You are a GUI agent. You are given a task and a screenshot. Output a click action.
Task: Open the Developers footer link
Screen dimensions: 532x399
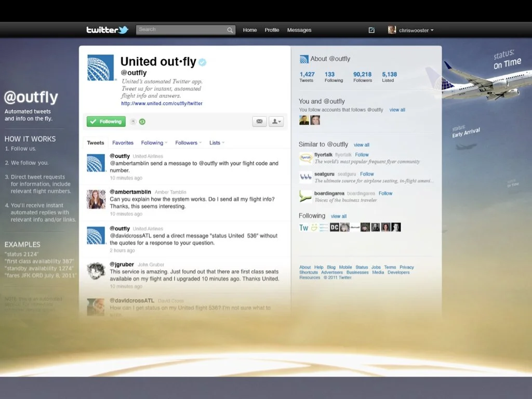pyautogui.click(x=398, y=272)
